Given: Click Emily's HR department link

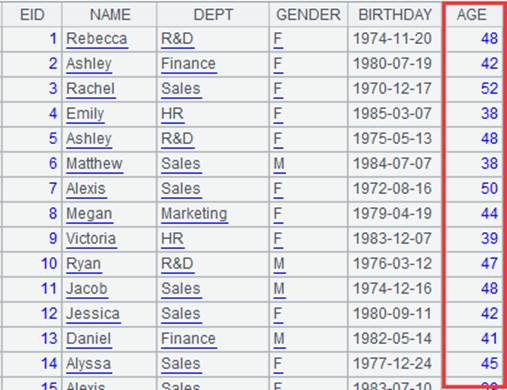Looking at the screenshot, I should (172, 114).
